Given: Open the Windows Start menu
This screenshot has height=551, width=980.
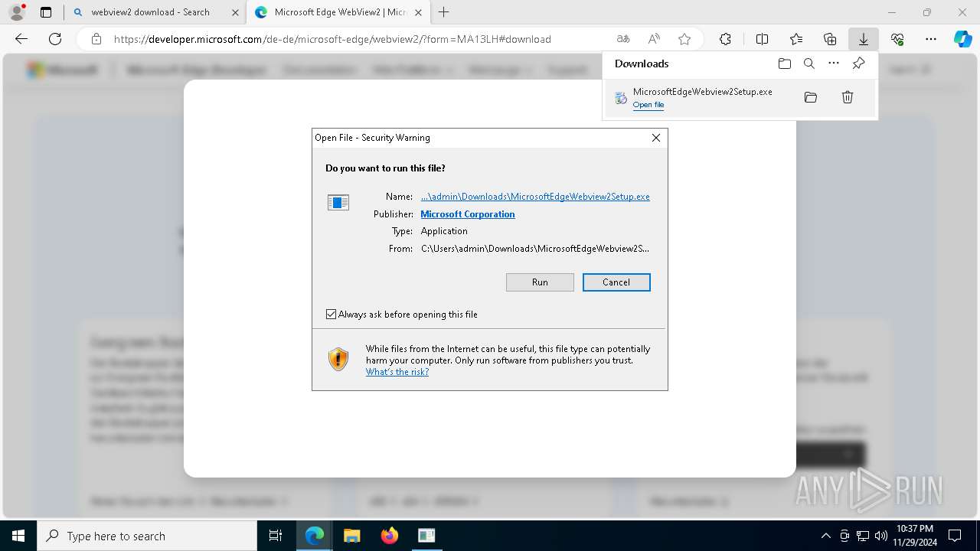Looking at the screenshot, I should coord(18,536).
